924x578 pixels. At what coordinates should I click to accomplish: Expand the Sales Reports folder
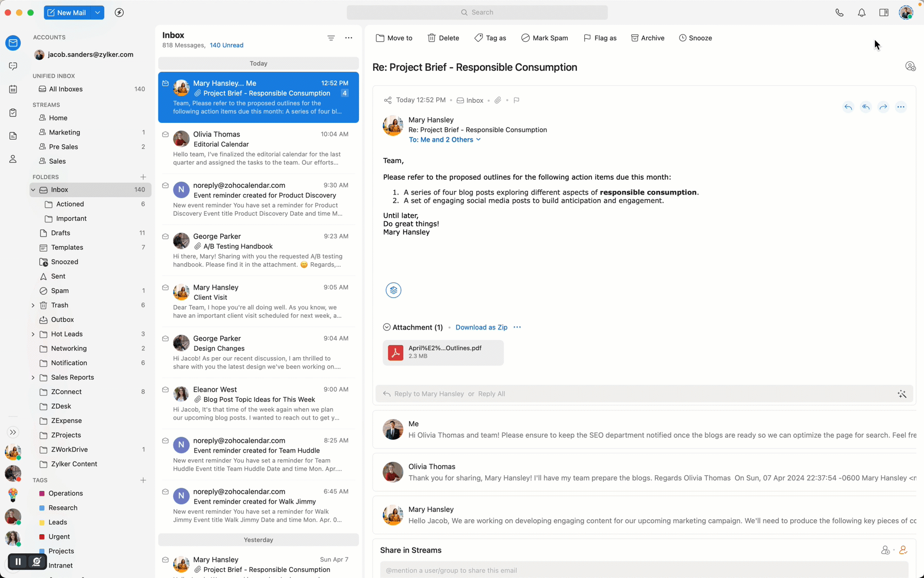coord(33,378)
